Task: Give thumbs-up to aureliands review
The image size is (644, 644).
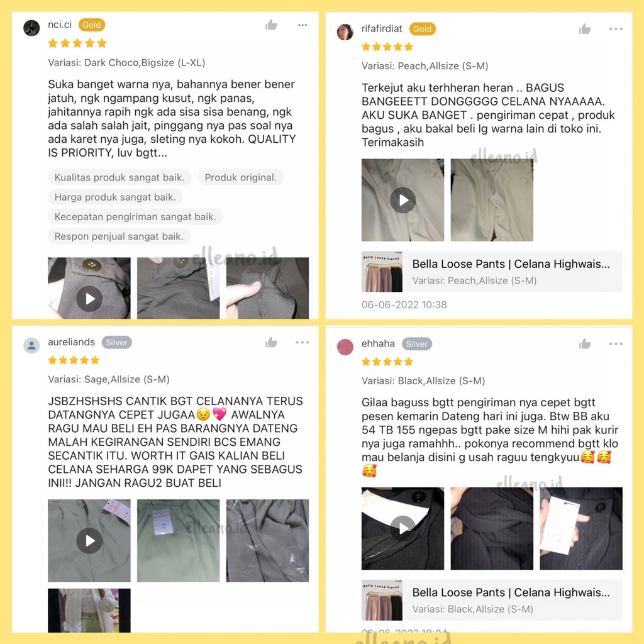Action: [x=271, y=342]
